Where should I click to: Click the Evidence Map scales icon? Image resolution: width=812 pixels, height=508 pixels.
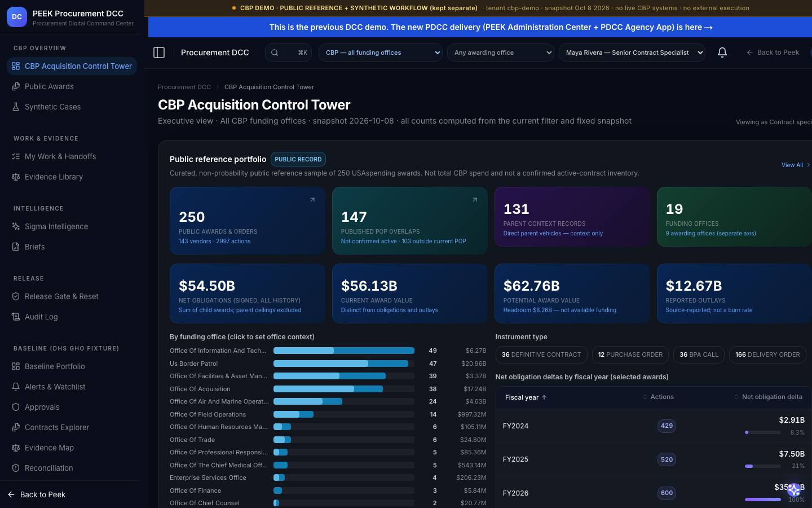[16, 448]
